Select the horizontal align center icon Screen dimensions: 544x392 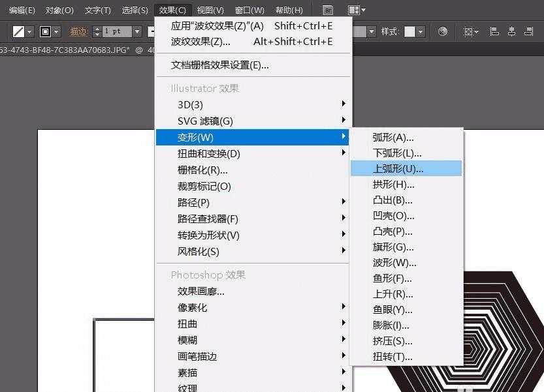[x=512, y=31]
